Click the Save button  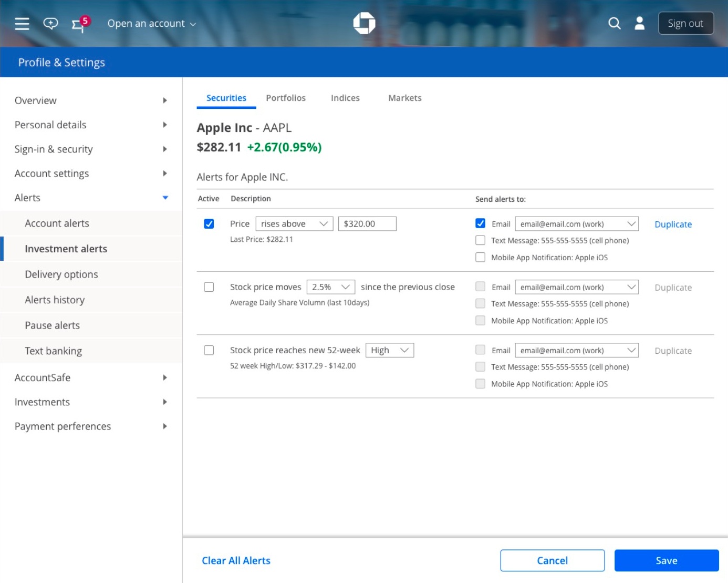[x=667, y=560]
